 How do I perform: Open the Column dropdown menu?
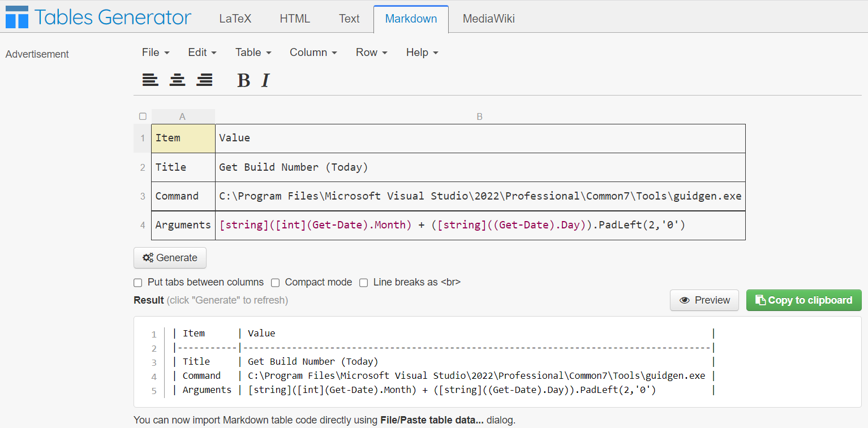click(313, 53)
